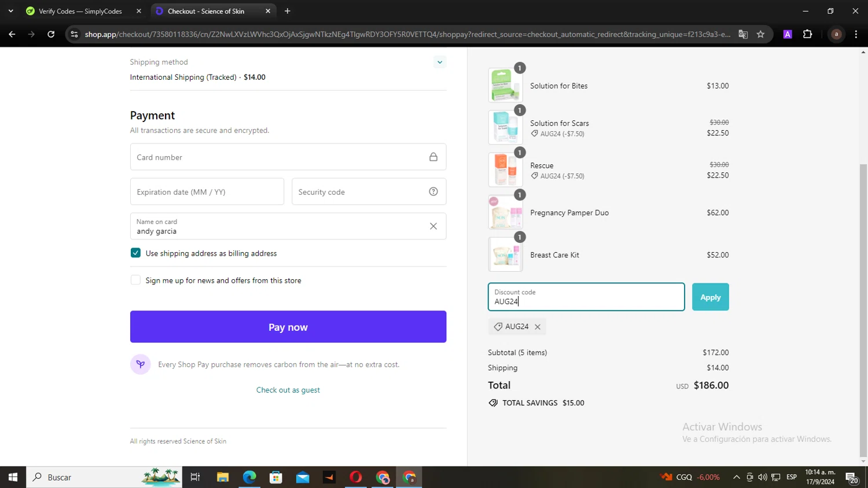Open Microsoft Store from taskbar

click(276, 477)
